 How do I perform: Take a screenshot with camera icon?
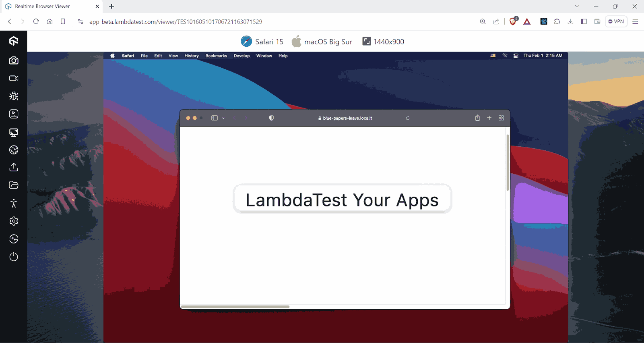pyautogui.click(x=14, y=60)
